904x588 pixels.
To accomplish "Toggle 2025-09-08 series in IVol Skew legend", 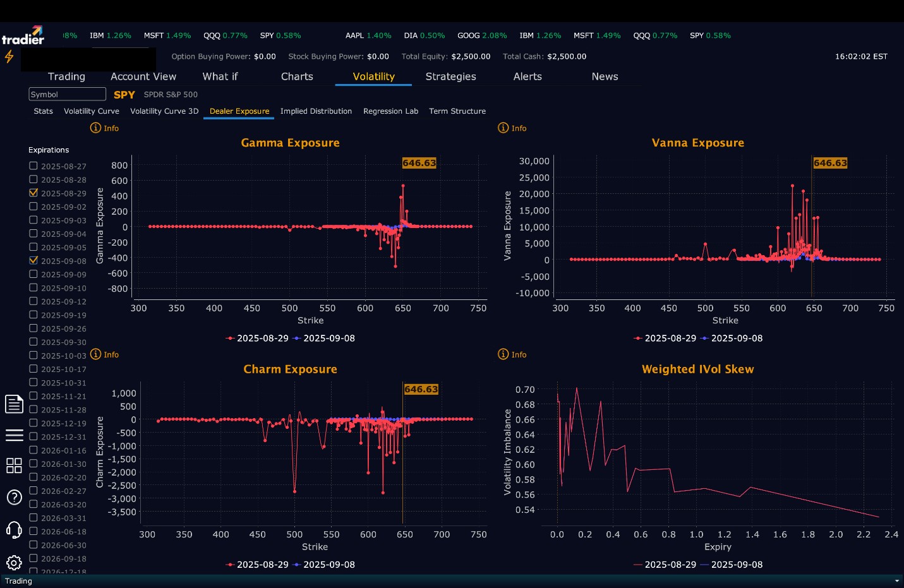I will [x=732, y=565].
